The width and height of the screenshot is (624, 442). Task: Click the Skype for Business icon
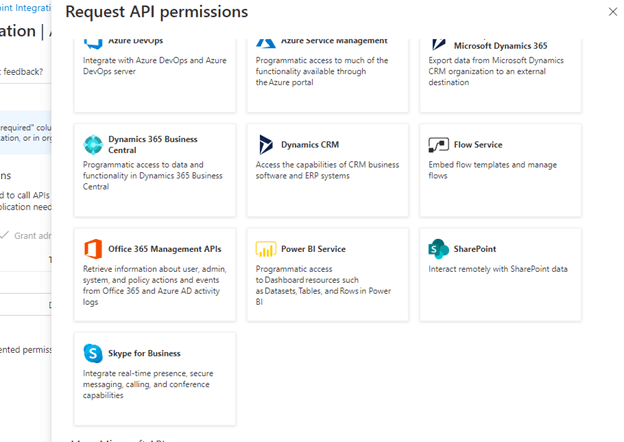pos(93,353)
